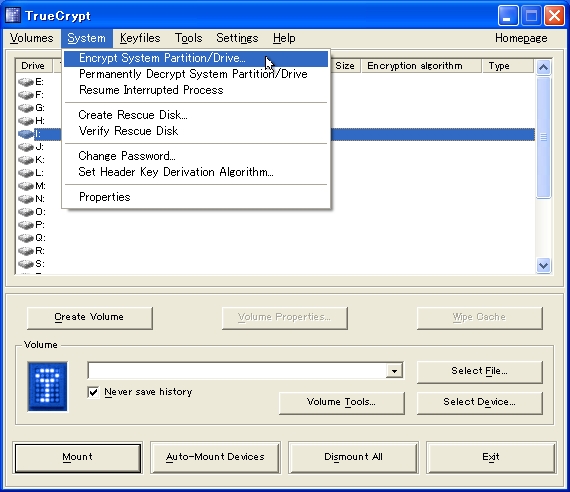Click the Type column header
The height and width of the screenshot is (492, 570).
[508, 66]
